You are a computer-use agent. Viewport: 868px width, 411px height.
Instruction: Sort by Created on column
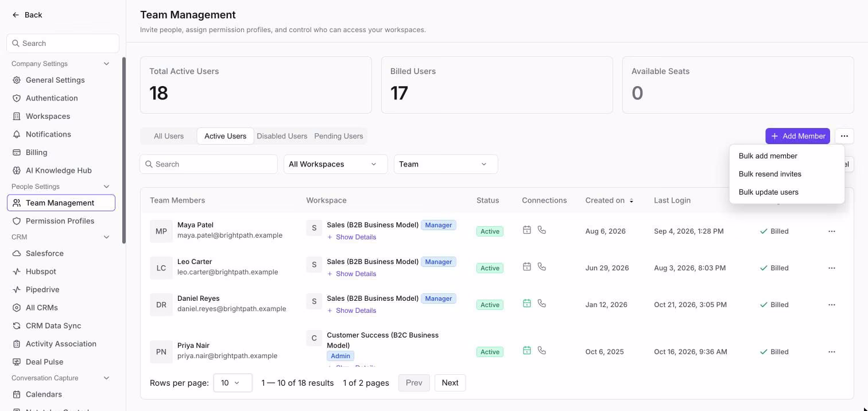609,200
